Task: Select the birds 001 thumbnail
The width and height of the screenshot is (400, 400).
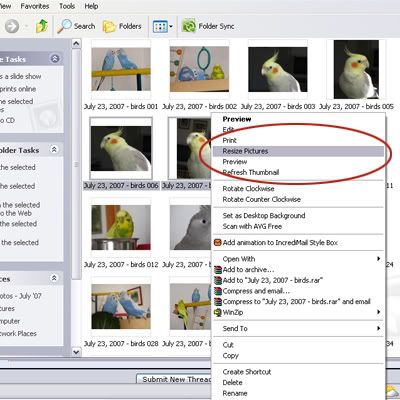Action: click(121, 69)
